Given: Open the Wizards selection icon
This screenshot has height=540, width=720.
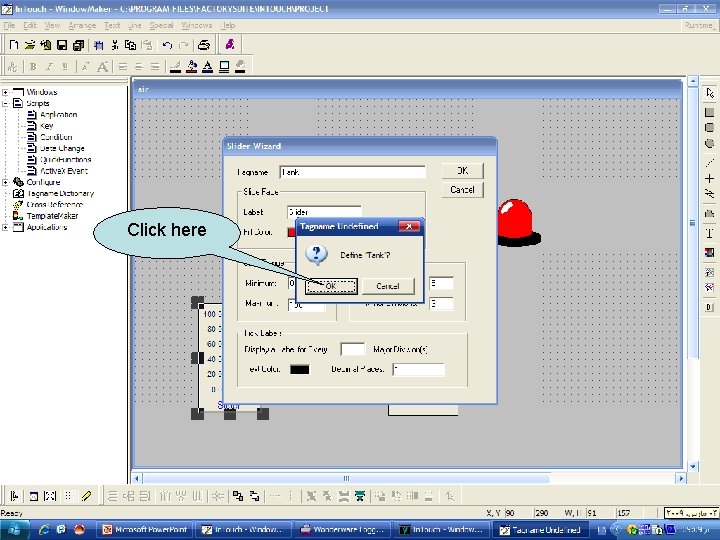Looking at the screenshot, I should 230,45.
